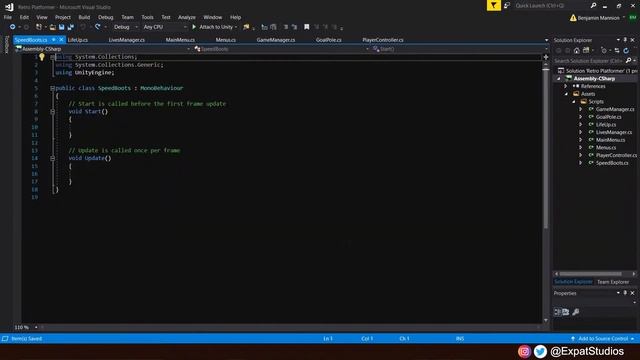Collapse the Scripts folder node
This screenshot has height=360, width=640.
(574, 102)
